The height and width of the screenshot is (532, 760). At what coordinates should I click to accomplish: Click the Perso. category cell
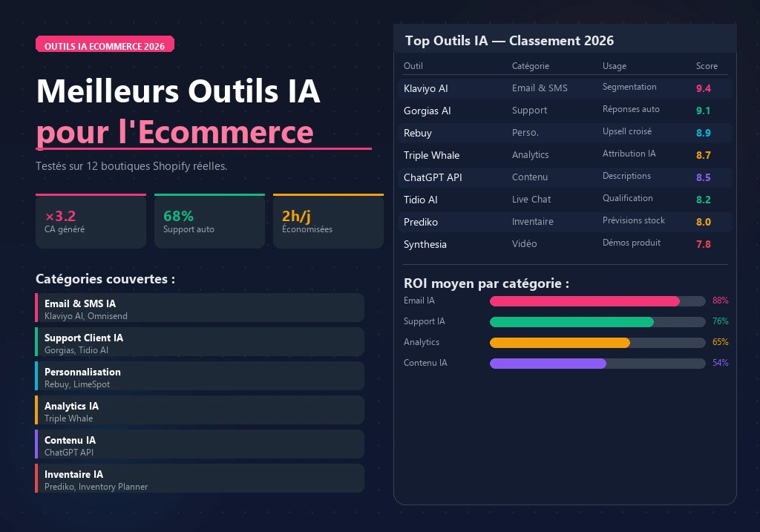pos(525,132)
